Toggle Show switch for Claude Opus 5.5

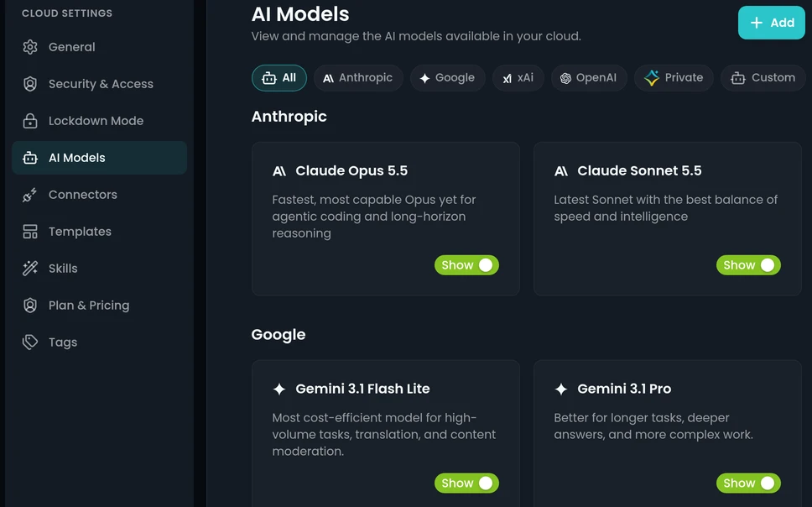(466, 265)
